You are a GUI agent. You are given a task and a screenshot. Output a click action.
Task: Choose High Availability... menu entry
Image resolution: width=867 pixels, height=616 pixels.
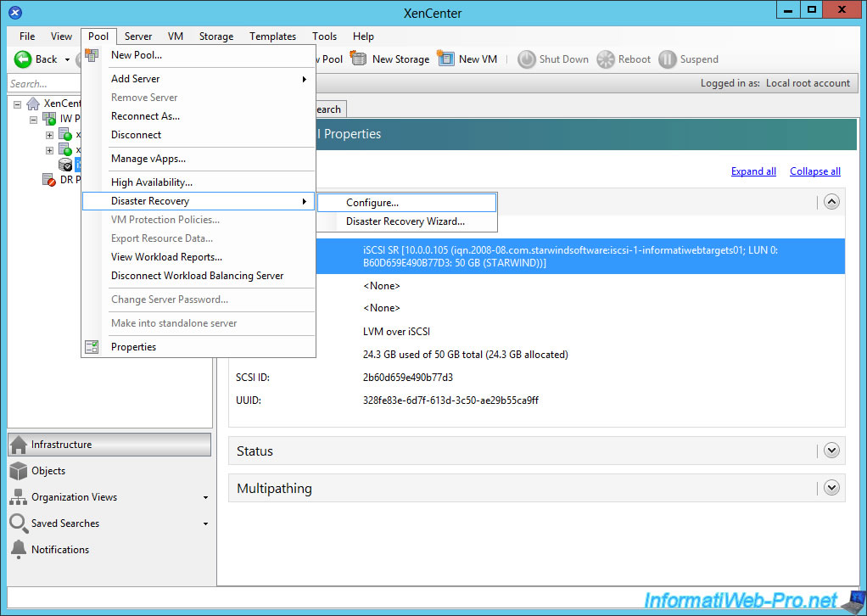(x=199, y=182)
